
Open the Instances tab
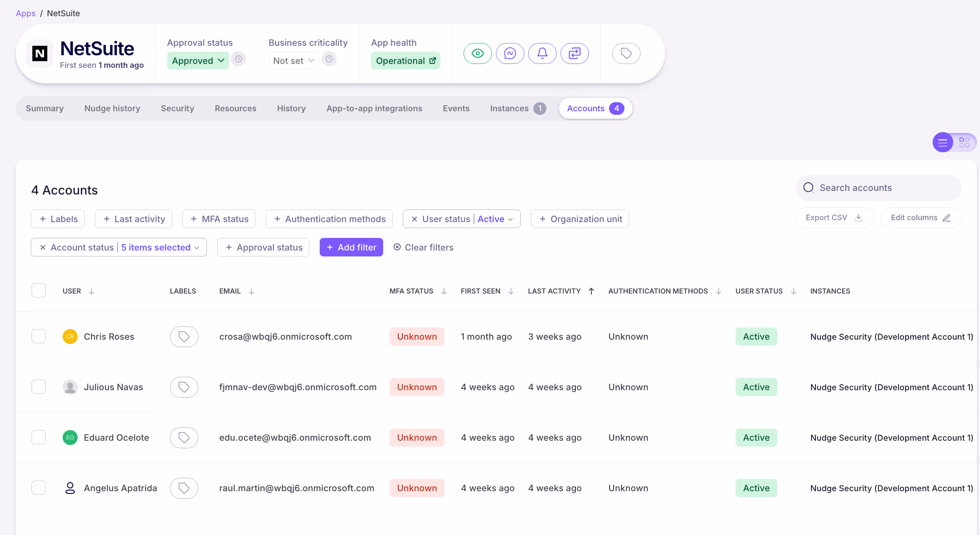(x=509, y=108)
